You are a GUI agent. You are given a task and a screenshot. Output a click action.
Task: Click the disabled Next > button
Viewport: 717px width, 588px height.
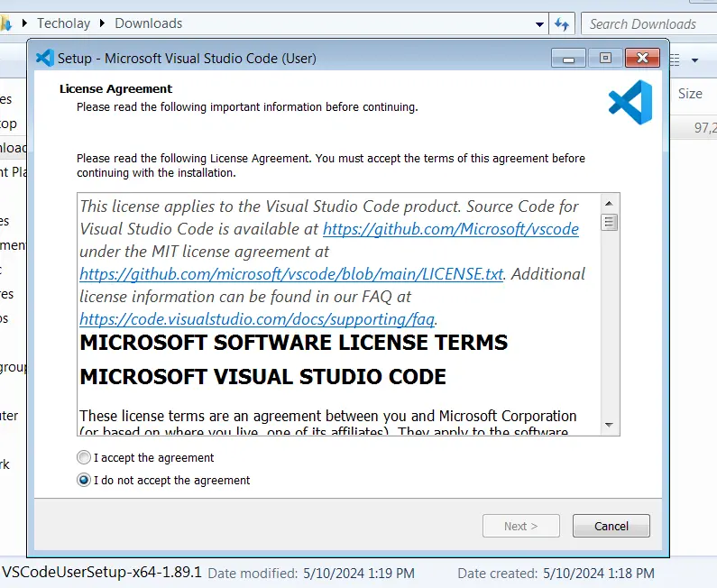pos(520,526)
